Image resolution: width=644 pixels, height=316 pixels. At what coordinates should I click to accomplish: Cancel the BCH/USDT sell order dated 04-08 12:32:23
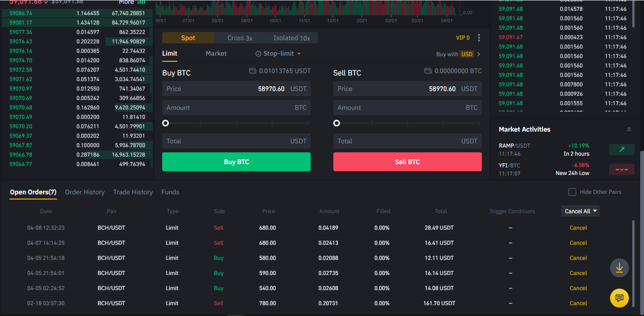pos(578,228)
